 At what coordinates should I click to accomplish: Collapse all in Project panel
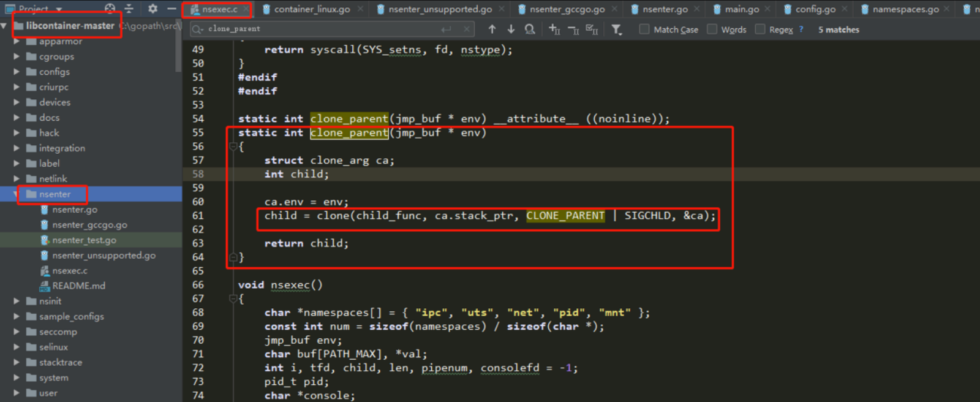coord(129,9)
